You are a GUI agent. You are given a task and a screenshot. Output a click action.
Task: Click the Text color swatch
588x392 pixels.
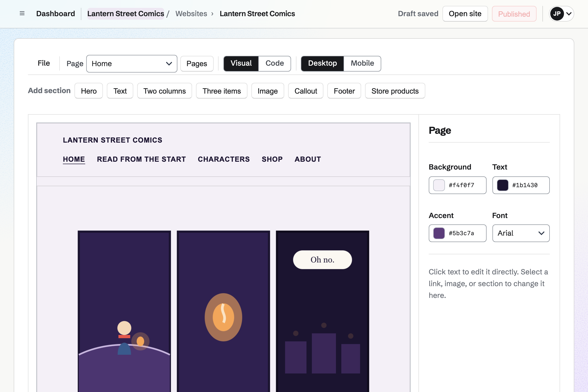(x=502, y=185)
